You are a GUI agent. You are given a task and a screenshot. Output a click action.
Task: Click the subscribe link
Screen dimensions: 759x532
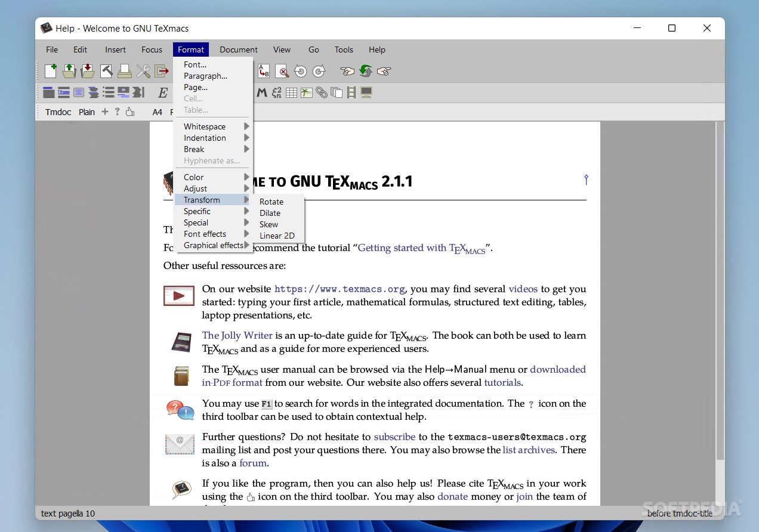(394, 437)
